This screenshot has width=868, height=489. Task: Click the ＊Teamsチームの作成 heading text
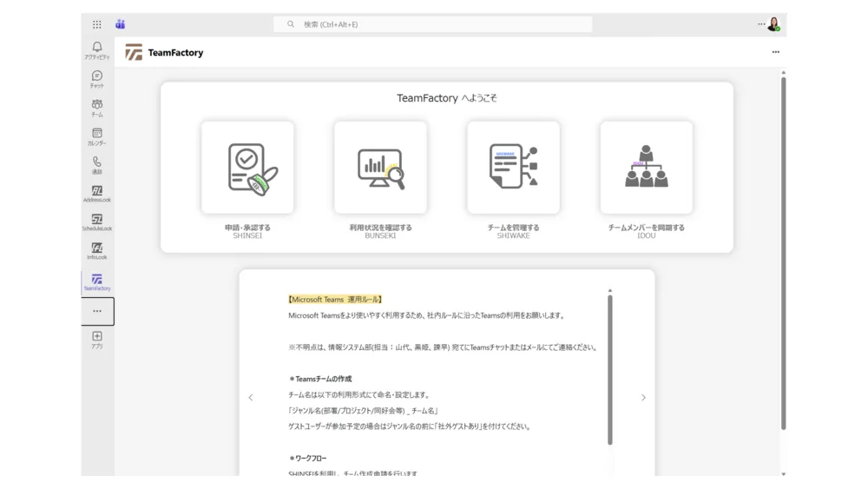(320, 379)
